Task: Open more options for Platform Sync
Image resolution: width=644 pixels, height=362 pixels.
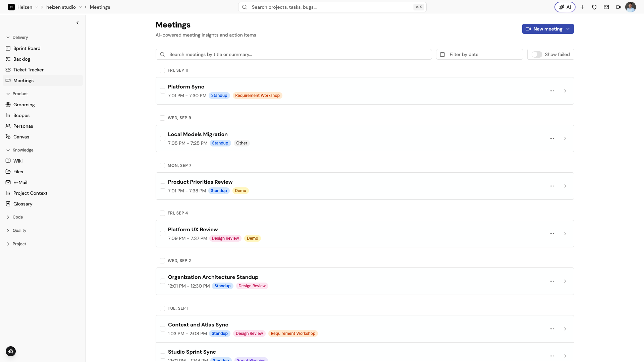Action: click(x=552, y=91)
